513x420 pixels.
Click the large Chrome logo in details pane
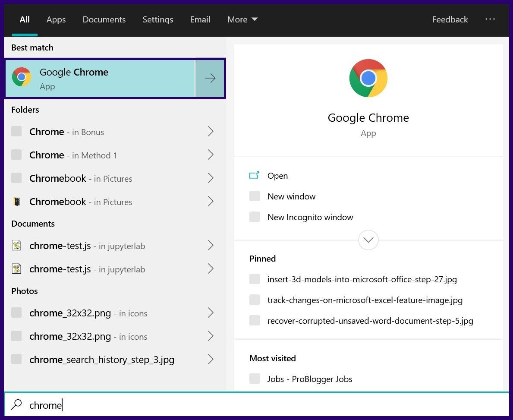[x=368, y=78]
